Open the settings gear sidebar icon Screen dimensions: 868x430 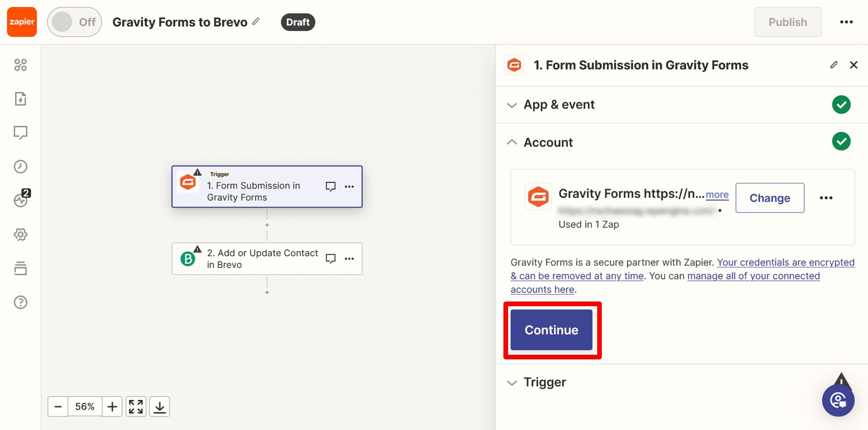[21, 234]
